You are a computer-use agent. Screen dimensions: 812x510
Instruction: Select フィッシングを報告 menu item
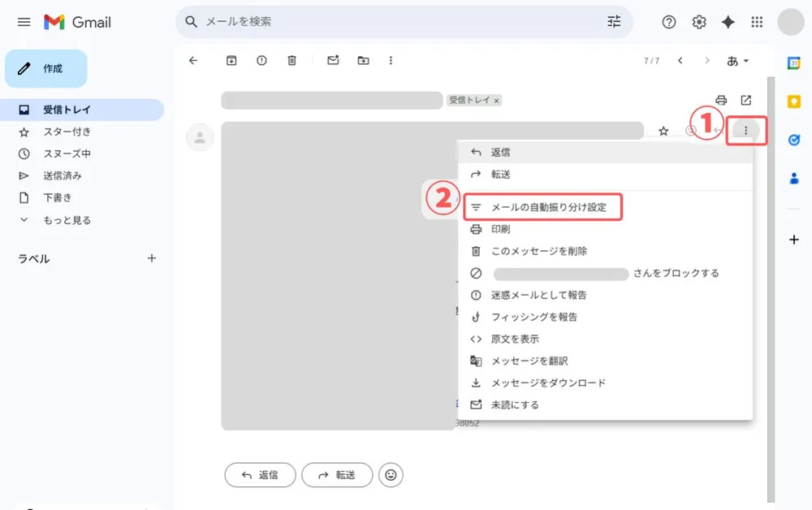(x=606, y=317)
